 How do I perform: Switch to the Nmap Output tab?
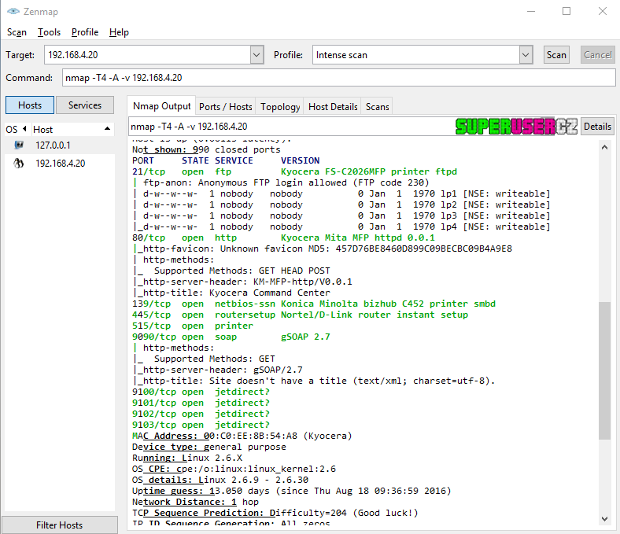[x=162, y=106]
